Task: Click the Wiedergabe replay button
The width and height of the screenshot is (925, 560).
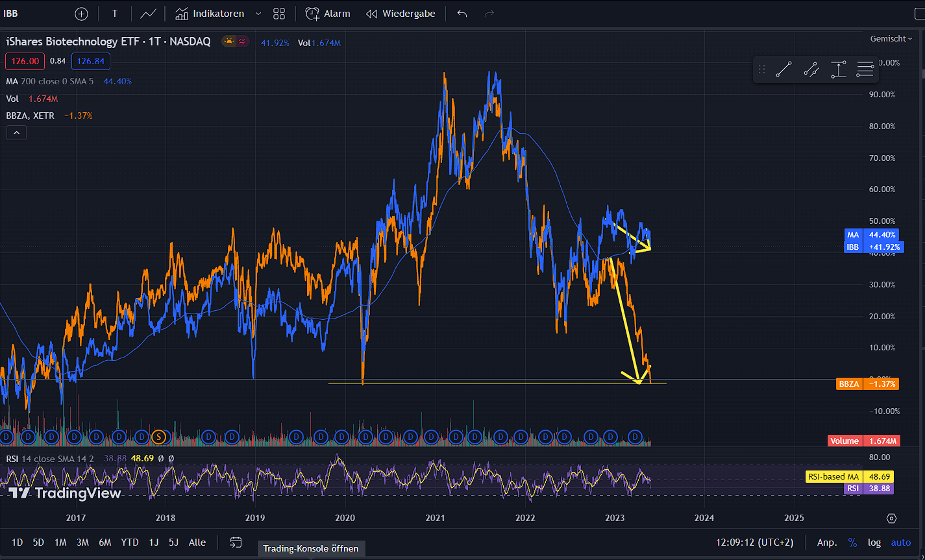Action: point(401,14)
